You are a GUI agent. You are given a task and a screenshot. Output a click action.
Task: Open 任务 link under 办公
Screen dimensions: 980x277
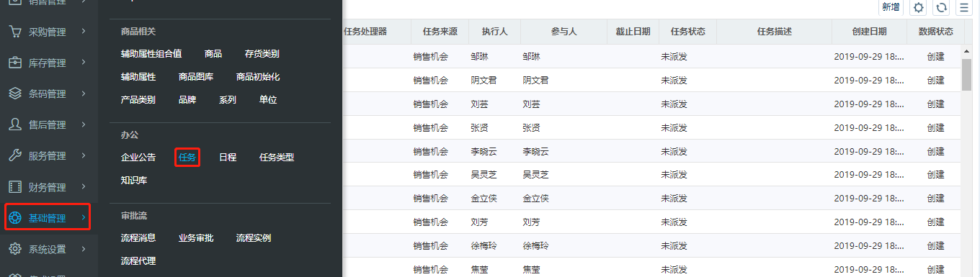click(187, 157)
